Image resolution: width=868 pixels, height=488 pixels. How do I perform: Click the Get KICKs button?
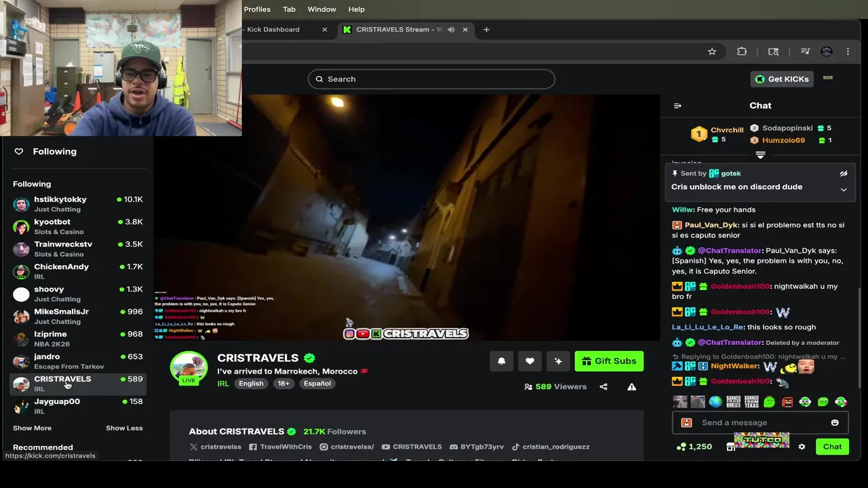click(781, 79)
